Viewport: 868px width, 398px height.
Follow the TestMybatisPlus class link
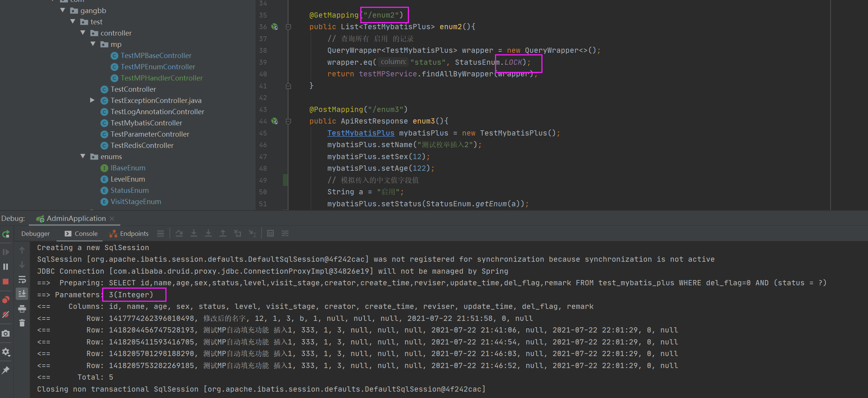pyautogui.click(x=361, y=133)
